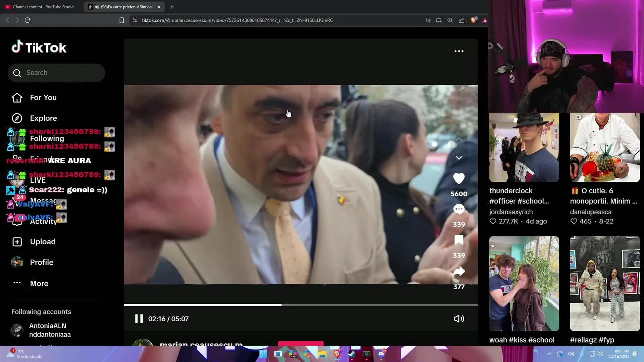Open the creator name marian.ceausescu.m

201,344
